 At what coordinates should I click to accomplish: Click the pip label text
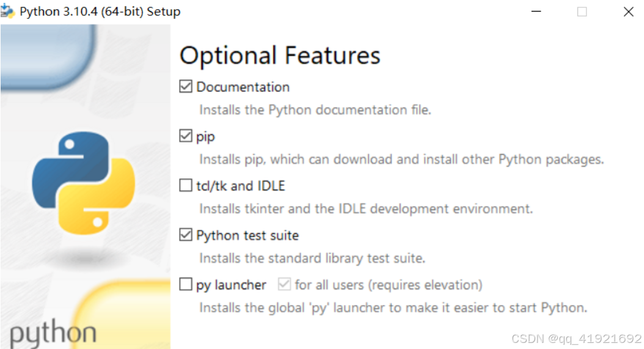click(x=205, y=137)
